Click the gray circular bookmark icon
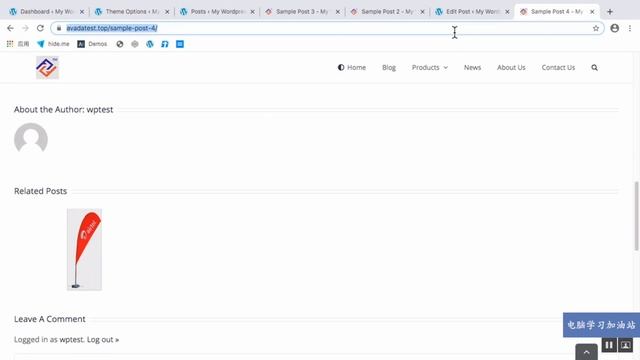Viewport: 640px width, 360px height. [135, 44]
